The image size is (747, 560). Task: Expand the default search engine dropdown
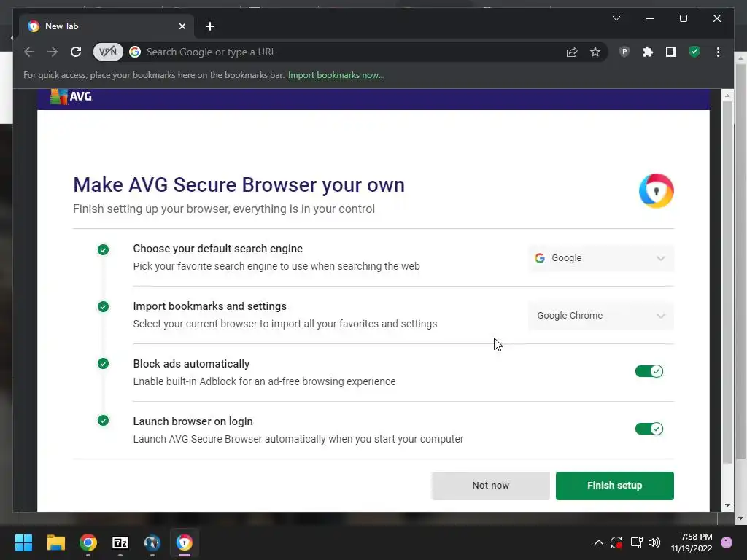tap(600, 258)
